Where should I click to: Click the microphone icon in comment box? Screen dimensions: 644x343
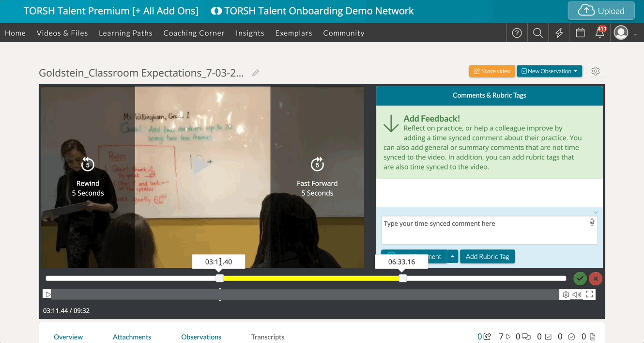(x=592, y=222)
